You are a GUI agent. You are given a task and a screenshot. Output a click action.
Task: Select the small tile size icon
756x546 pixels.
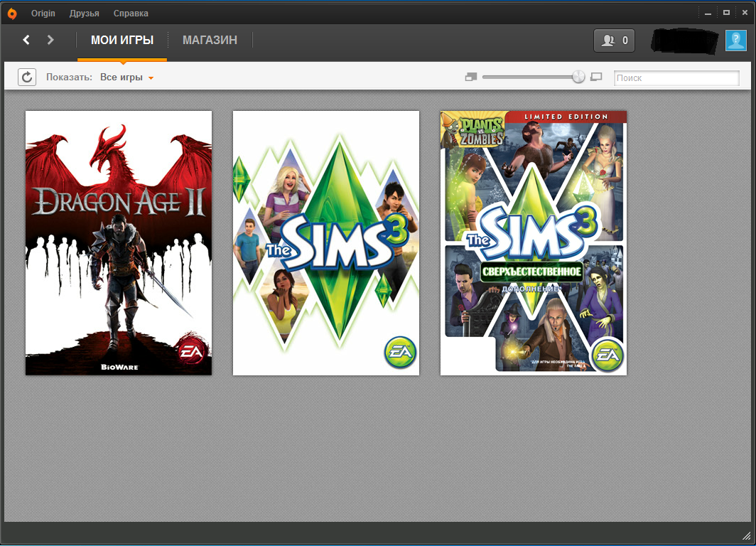pos(471,77)
